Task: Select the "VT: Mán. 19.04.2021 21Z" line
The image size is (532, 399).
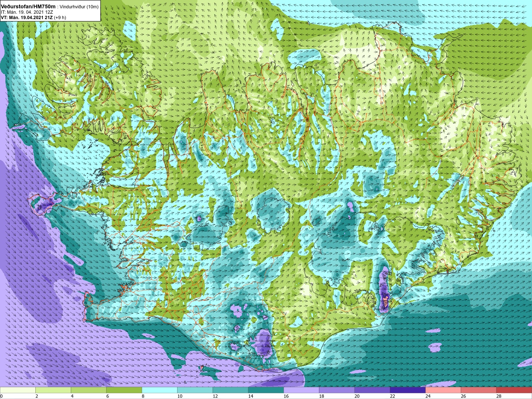Action: click(27, 17)
